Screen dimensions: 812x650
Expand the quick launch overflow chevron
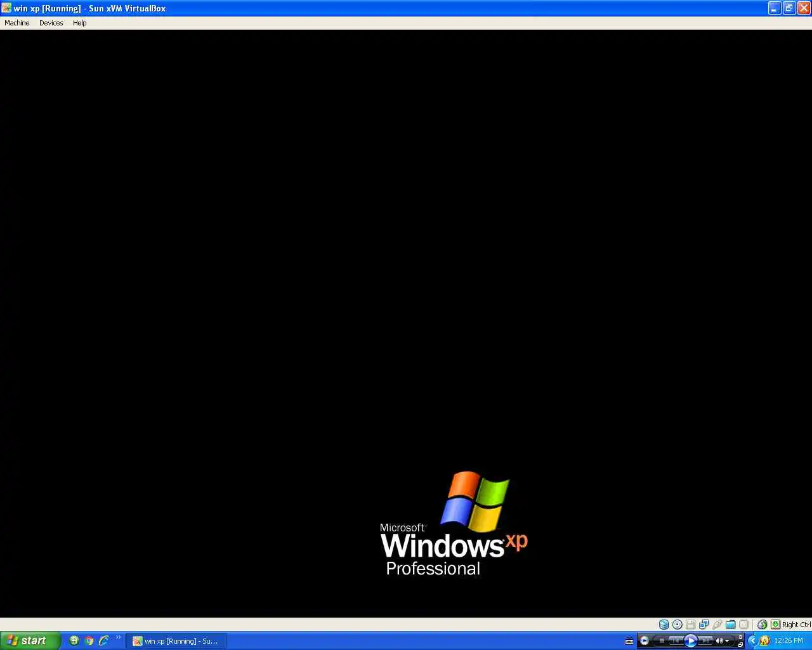coord(118,637)
